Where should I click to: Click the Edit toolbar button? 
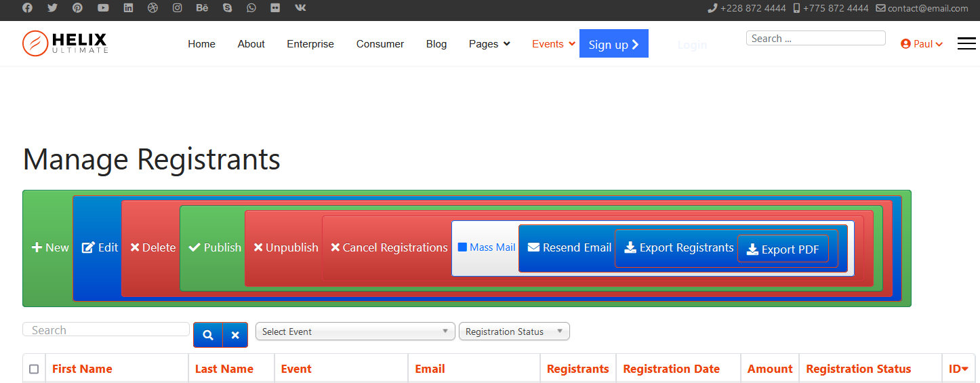coord(100,248)
